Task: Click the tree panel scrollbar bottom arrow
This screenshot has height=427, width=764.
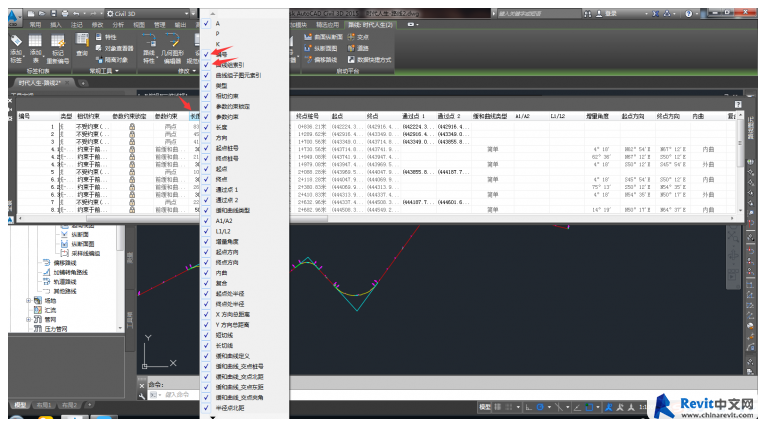Action: click(x=120, y=329)
